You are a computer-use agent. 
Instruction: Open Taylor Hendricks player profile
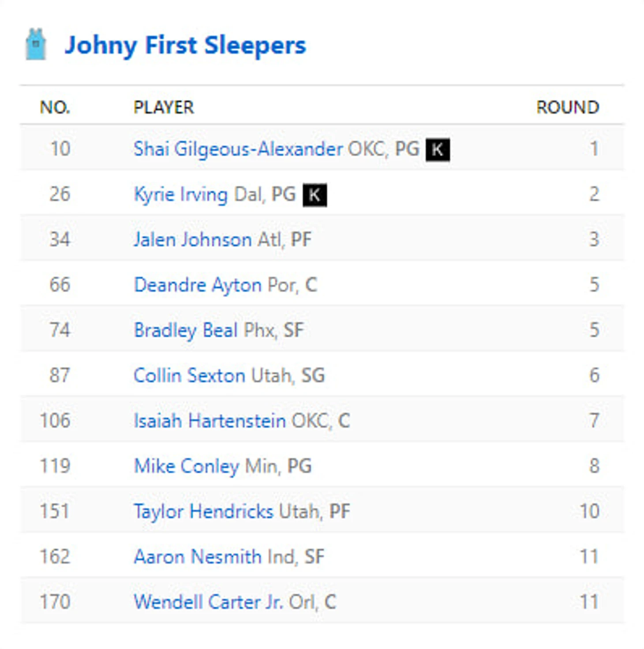click(203, 512)
